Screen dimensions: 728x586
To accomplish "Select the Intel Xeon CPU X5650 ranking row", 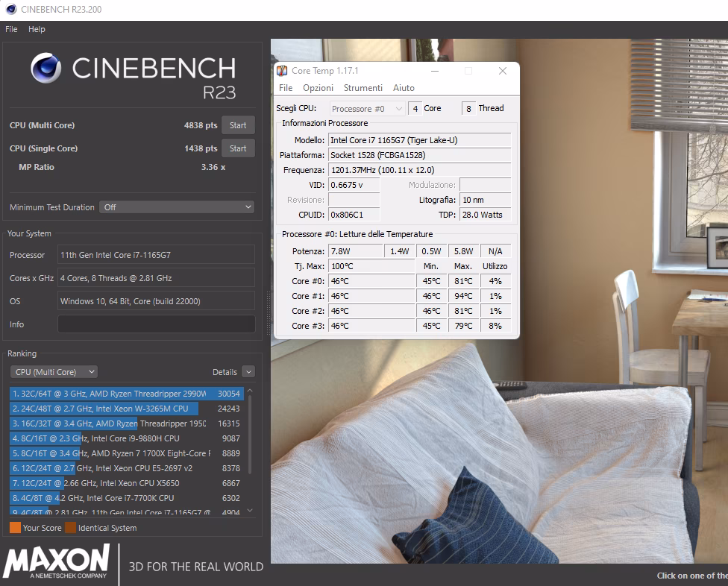I will coord(126,483).
